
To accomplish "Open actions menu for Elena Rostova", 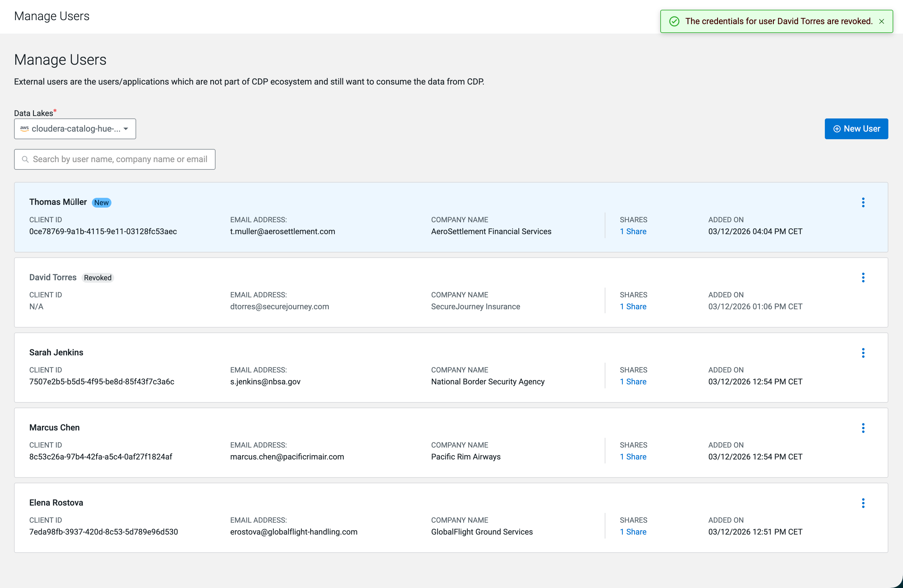I will pyautogui.click(x=863, y=503).
